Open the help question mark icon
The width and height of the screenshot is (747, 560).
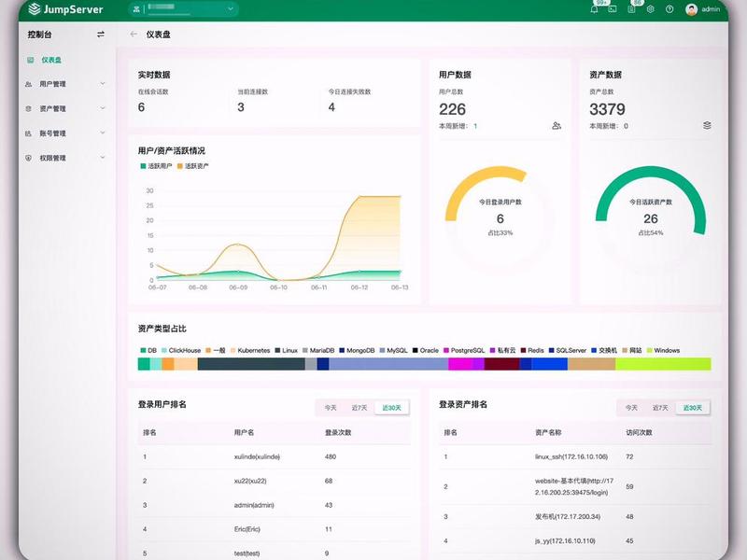(669, 9)
